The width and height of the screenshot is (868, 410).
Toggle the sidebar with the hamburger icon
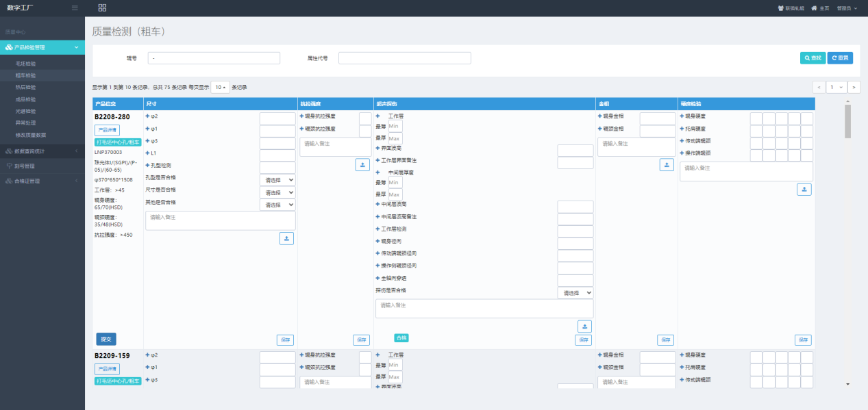point(75,8)
